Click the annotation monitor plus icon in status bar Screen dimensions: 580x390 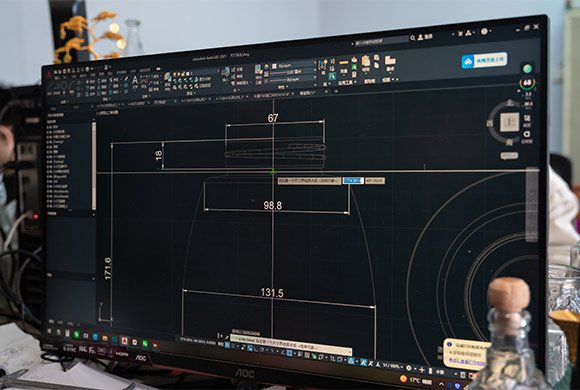coord(422,370)
